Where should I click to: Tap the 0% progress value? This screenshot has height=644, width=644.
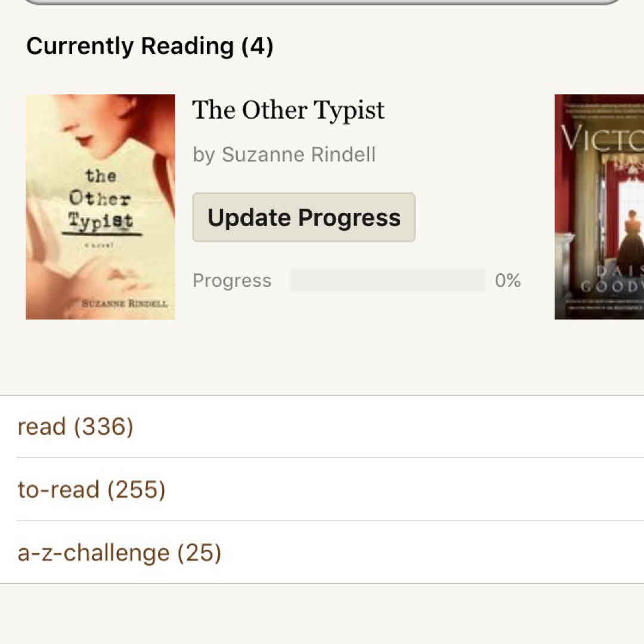(507, 280)
